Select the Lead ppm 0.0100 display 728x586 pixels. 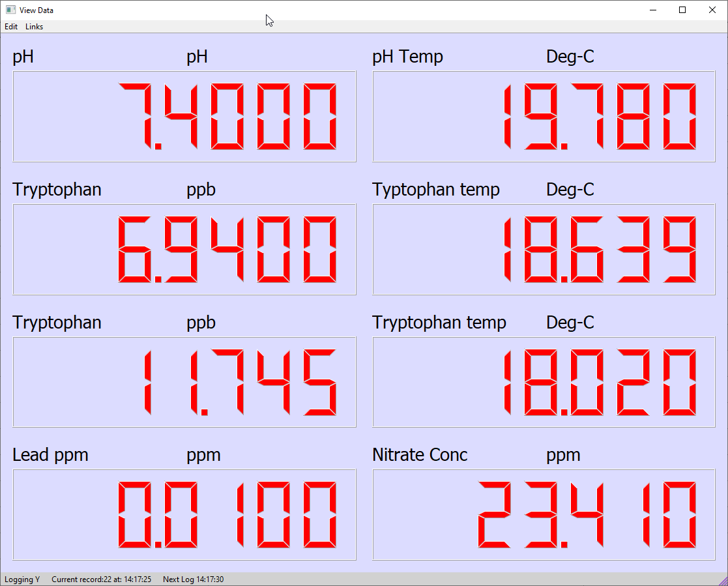click(x=184, y=514)
